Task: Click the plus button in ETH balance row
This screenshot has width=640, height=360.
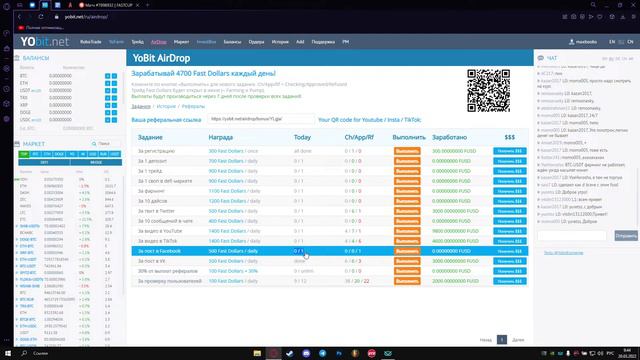Action: coord(108,83)
